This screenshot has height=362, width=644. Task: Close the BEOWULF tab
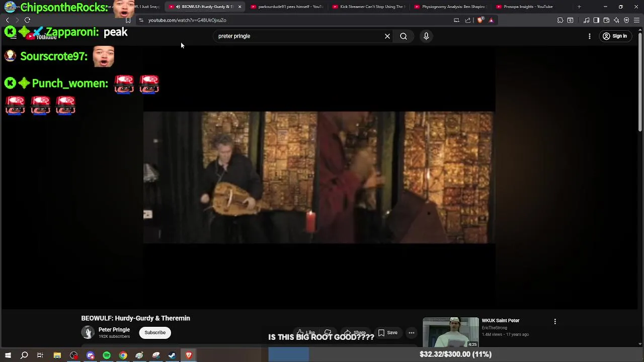pyautogui.click(x=239, y=7)
